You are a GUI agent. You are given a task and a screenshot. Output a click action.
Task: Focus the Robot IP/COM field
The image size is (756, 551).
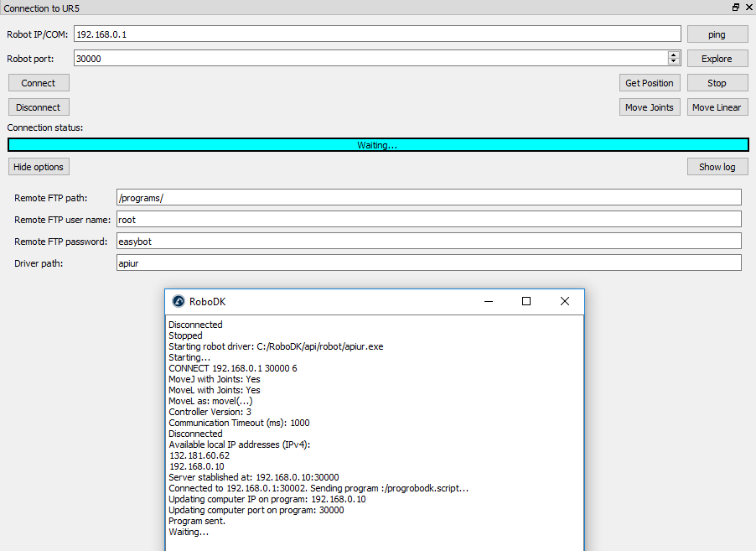(377, 34)
